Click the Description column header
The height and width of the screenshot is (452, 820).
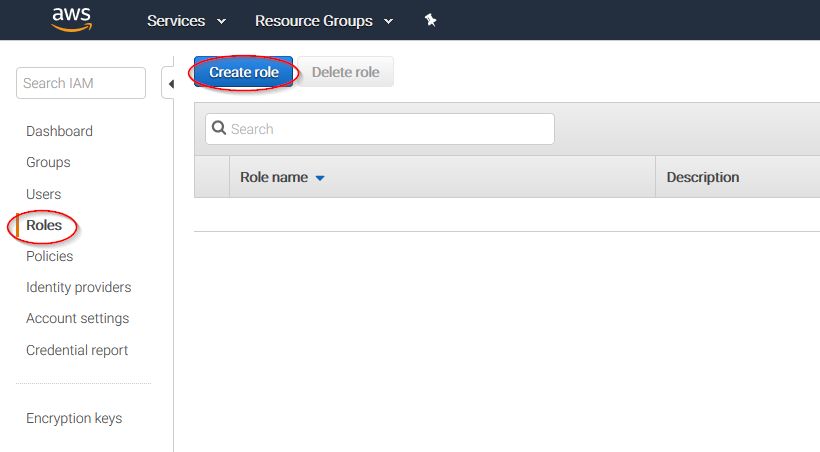click(702, 177)
